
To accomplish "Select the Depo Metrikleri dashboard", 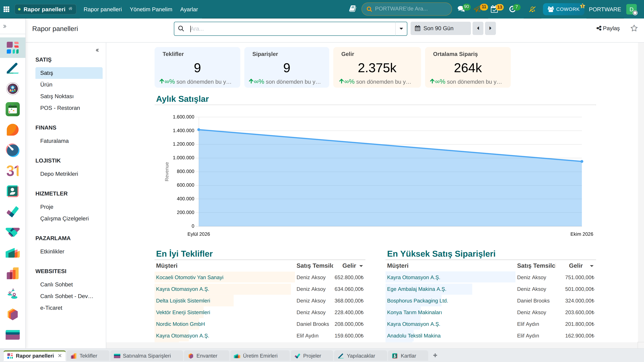I will pyautogui.click(x=59, y=174).
